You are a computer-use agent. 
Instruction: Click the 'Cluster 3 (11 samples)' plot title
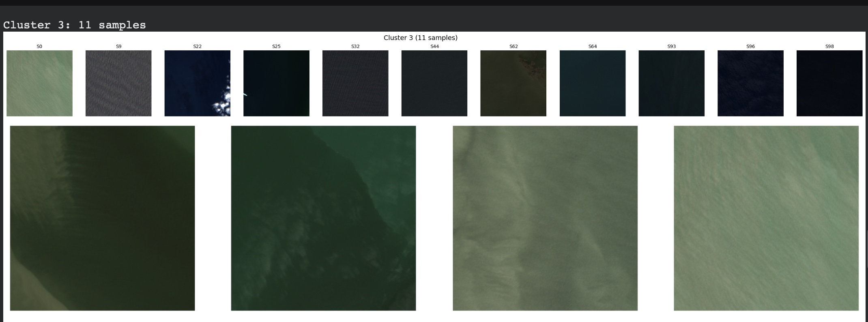(420, 38)
